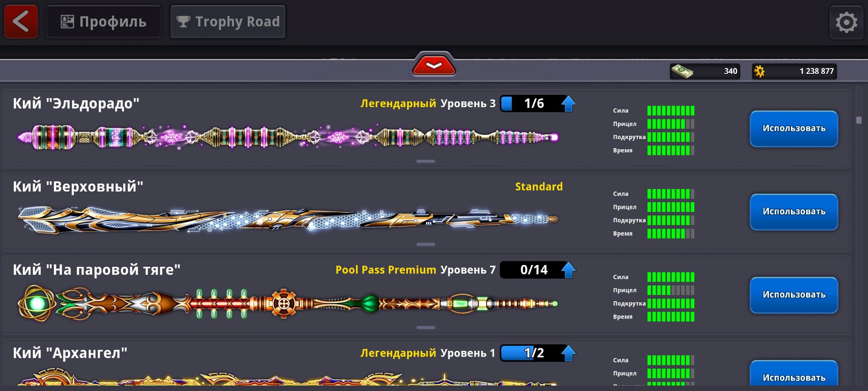
Task: Tap the coin balance 1 238 877
Action: point(794,71)
